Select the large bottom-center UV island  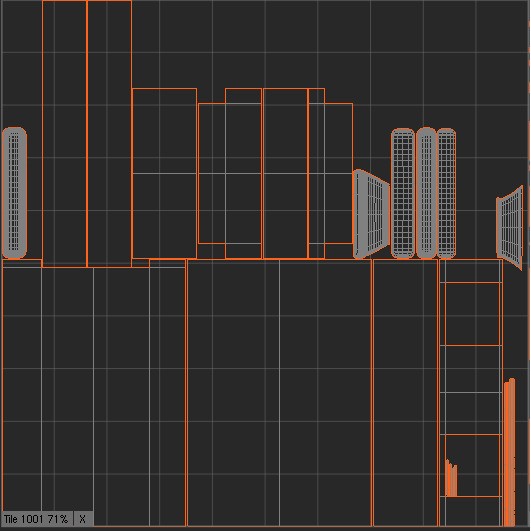(x=279, y=393)
